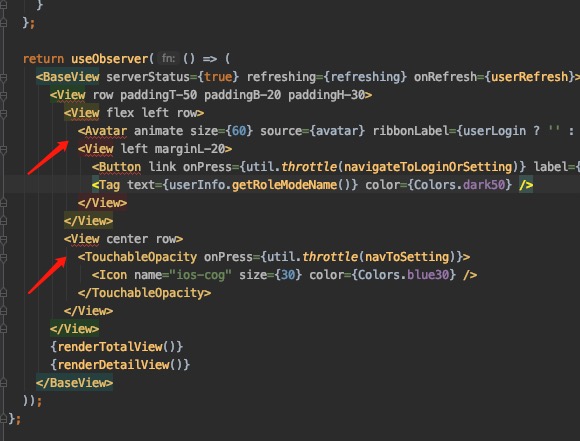
Task: Click the fold end marker beside closing TouchableOpacity tag
Action: tap(3, 293)
